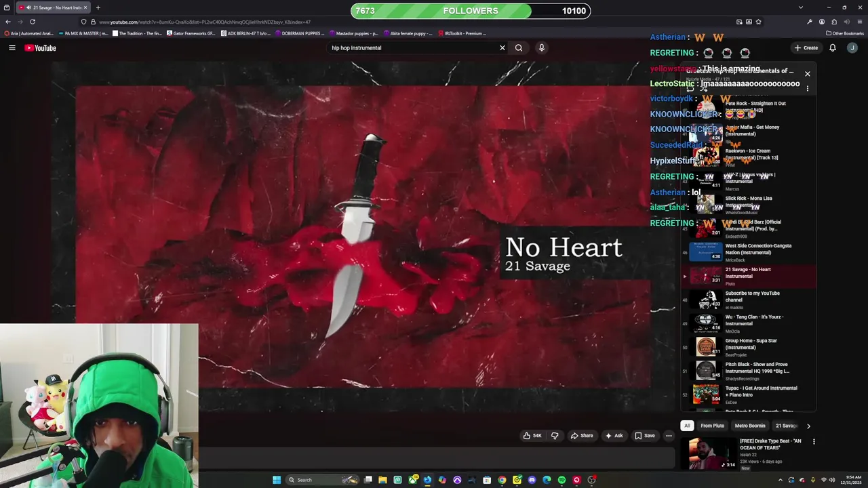Go to the YouTube home logo
The height and width of the screenshot is (488, 868).
pos(40,47)
